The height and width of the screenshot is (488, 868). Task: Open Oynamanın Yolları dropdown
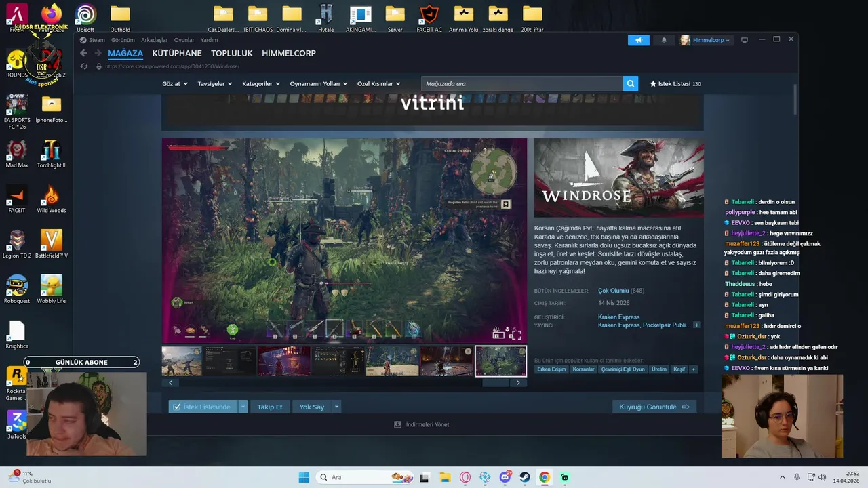pyautogui.click(x=318, y=83)
